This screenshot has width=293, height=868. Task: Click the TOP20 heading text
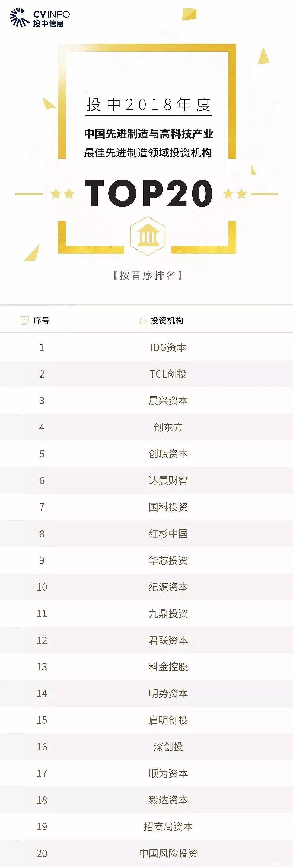(x=148, y=193)
